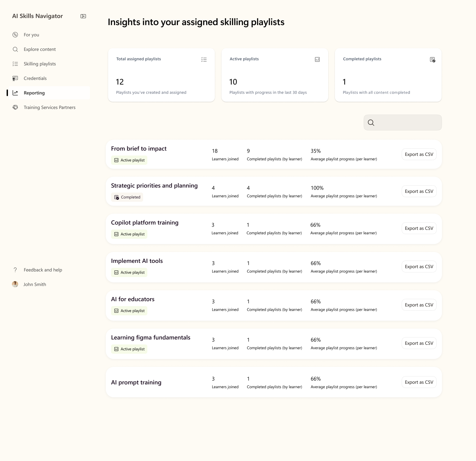Image resolution: width=476 pixels, height=461 pixels.
Task: Open Training Services Partners
Action: pos(48,107)
